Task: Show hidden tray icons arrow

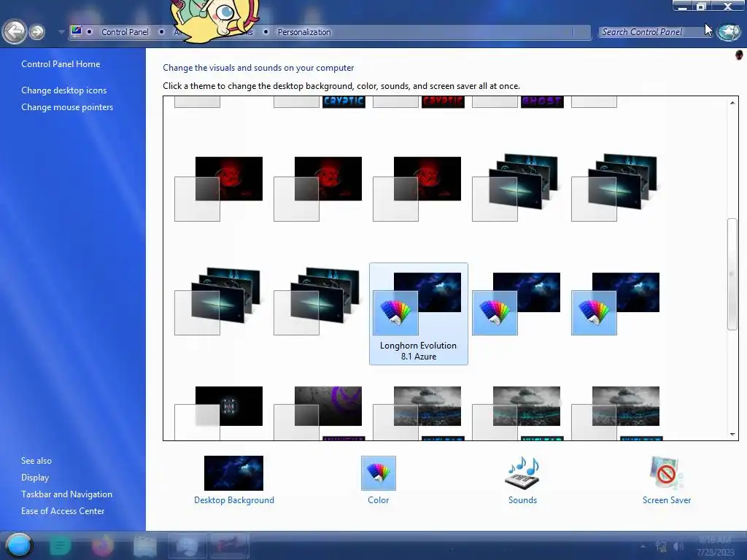Action: pos(643,546)
